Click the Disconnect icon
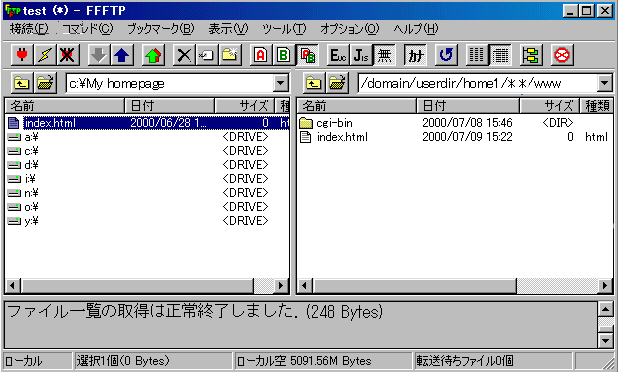Image resolution: width=618 pixels, height=372 pixels. 68,55
